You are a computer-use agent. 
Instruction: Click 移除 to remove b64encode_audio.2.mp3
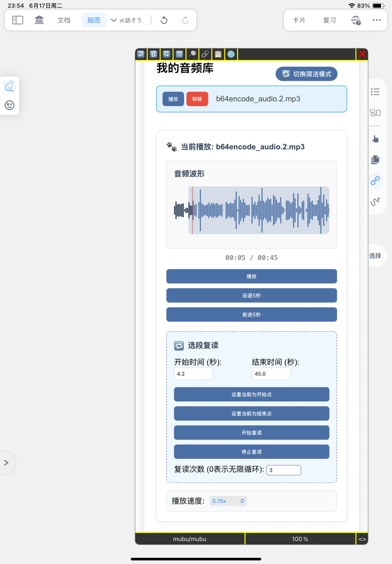197,99
